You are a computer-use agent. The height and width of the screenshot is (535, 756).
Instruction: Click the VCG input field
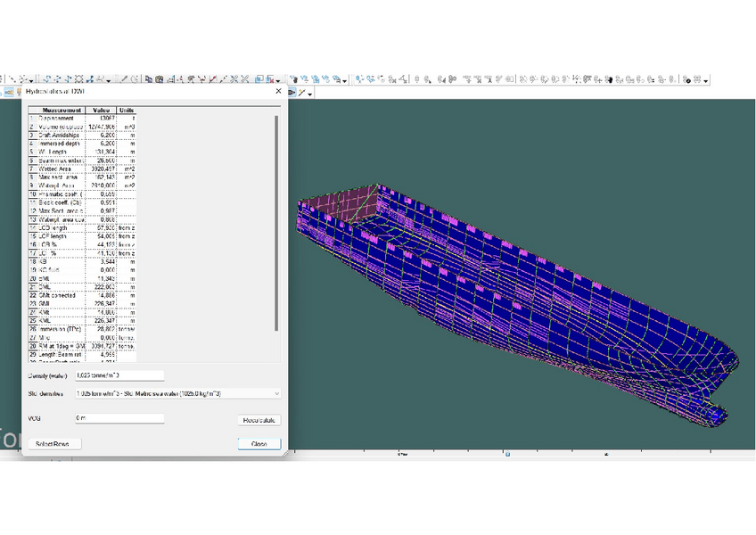pyautogui.click(x=119, y=417)
